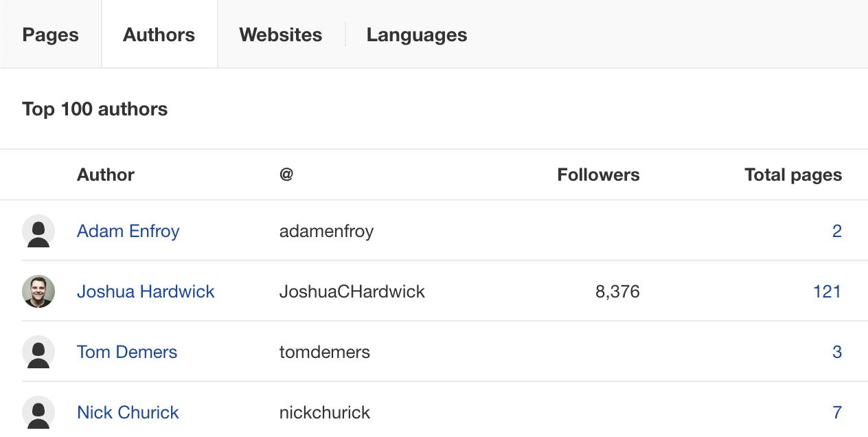
Task: Sort the table by Followers
Action: point(598,175)
